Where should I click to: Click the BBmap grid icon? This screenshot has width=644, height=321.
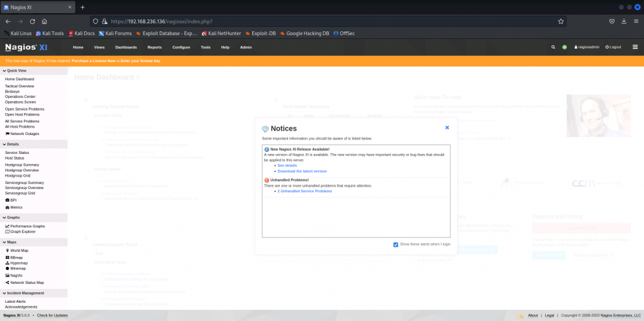click(x=7, y=258)
